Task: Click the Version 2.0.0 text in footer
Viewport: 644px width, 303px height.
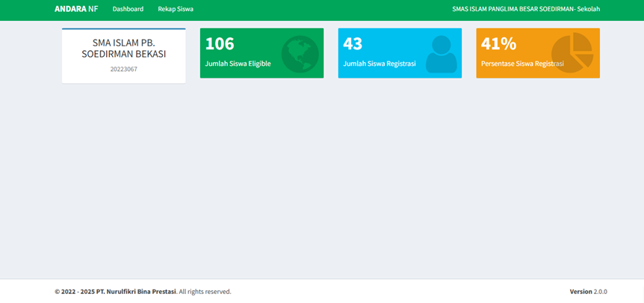Action: (588, 291)
